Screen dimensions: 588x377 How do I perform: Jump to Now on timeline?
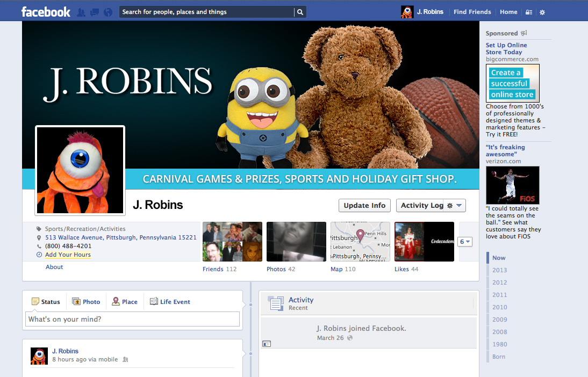pyautogui.click(x=499, y=258)
